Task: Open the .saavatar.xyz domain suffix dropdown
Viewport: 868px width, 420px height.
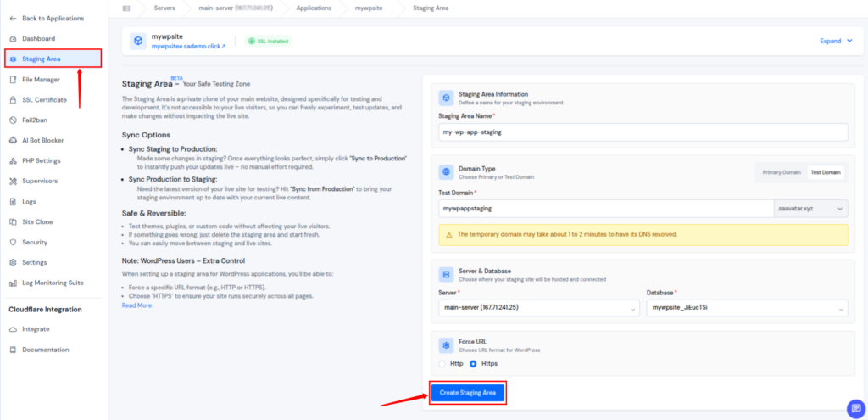Action: click(x=810, y=209)
